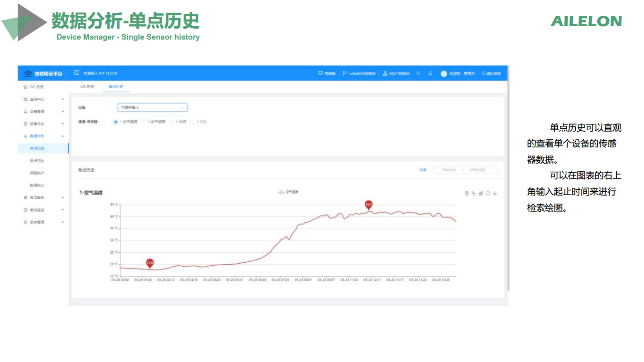Click the page vertical scrollbar
This screenshot has height=362, width=644.
click(508, 179)
